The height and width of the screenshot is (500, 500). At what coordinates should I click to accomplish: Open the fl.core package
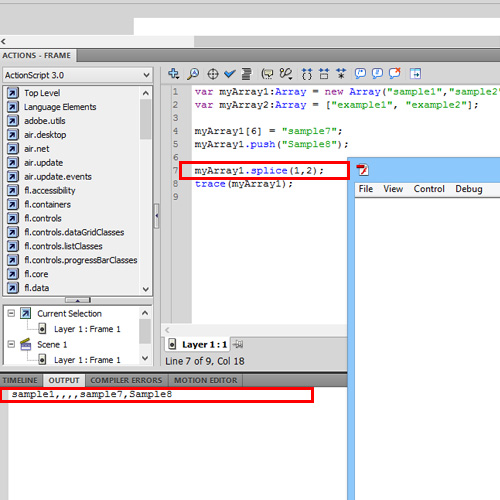(x=36, y=274)
